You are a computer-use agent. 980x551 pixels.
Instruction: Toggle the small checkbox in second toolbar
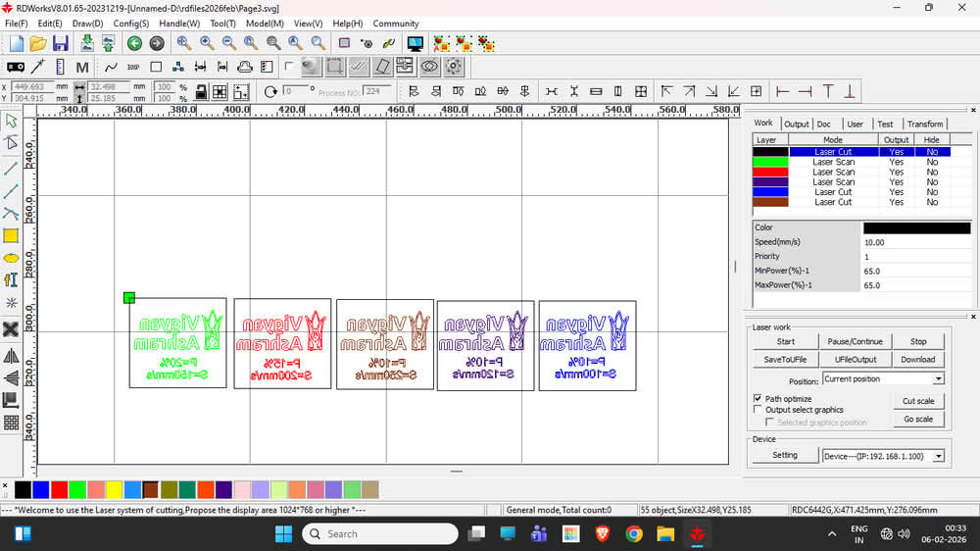click(x=289, y=66)
